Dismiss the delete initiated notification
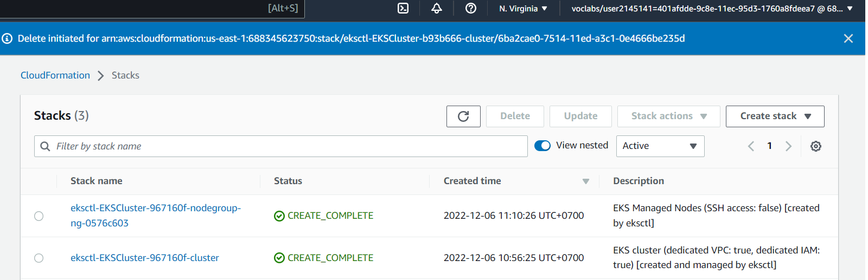Screen dimensions: 868x280 pyautogui.click(x=848, y=38)
